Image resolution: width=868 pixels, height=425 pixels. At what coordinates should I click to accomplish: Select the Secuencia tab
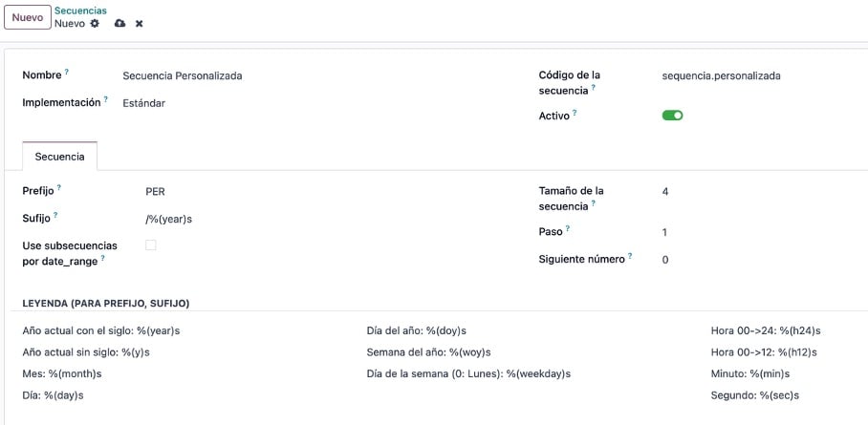pos(60,157)
